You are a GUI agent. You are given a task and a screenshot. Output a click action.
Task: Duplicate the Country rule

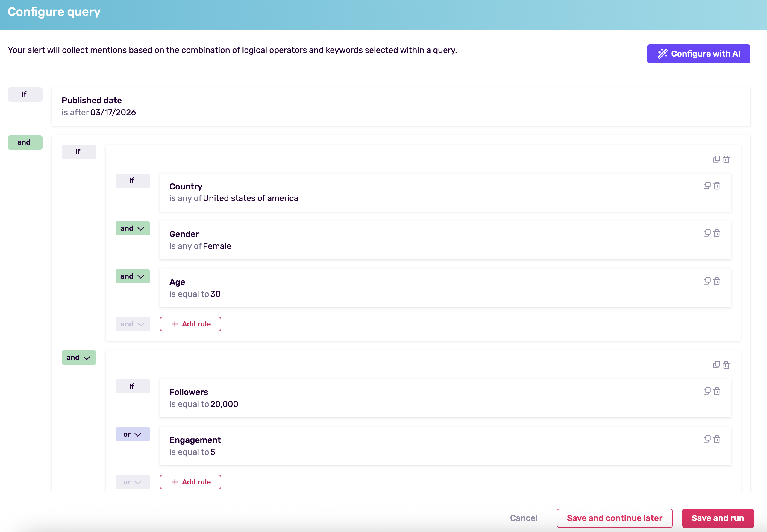(x=707, y=186)
